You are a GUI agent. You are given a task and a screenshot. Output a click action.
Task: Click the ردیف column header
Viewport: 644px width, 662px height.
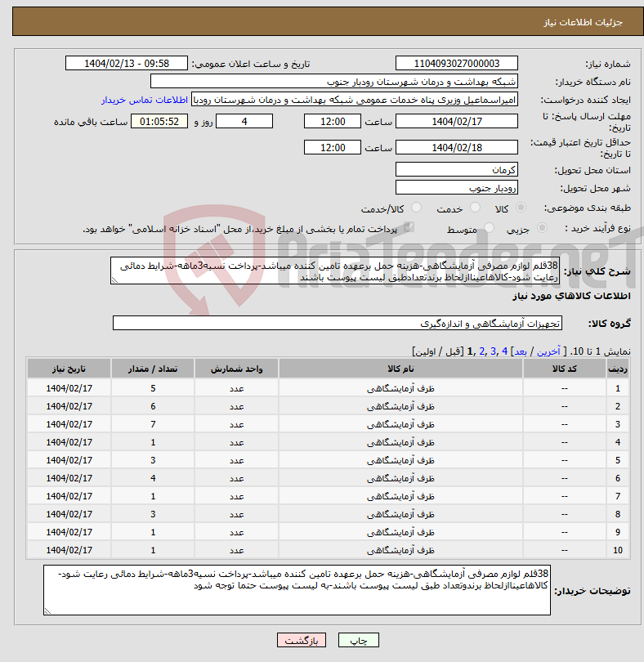click(x=617, y=369)
